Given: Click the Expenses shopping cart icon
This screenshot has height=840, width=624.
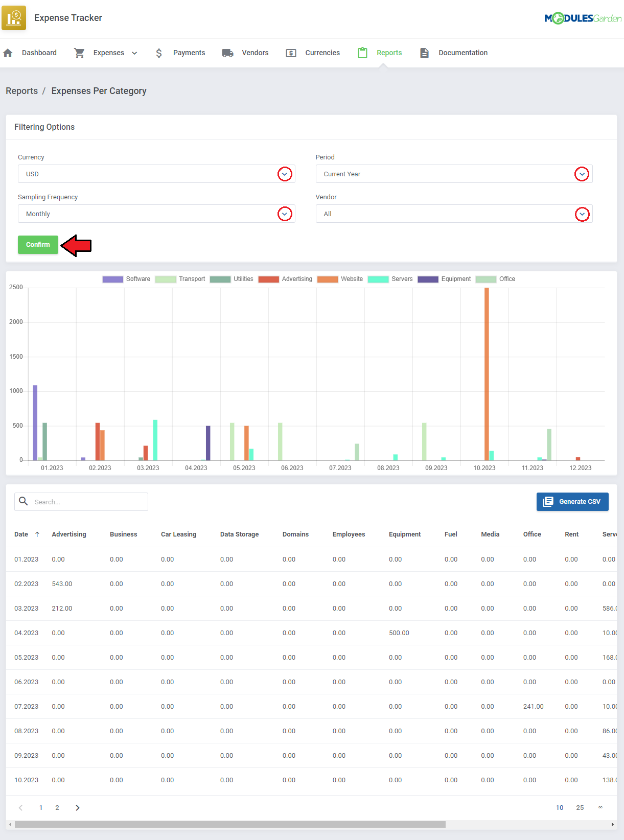Looking at the screenshot, I should click(79, 53).
